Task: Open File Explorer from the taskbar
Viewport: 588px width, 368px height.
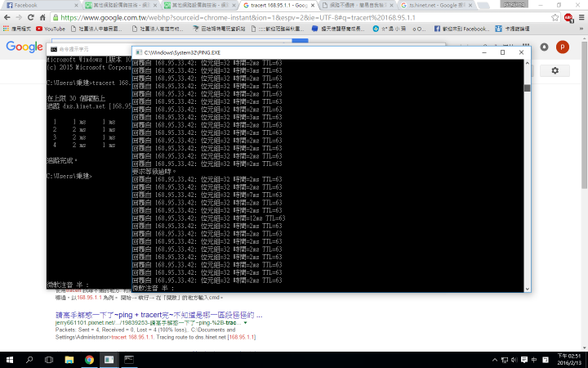Action: [69, 360]
